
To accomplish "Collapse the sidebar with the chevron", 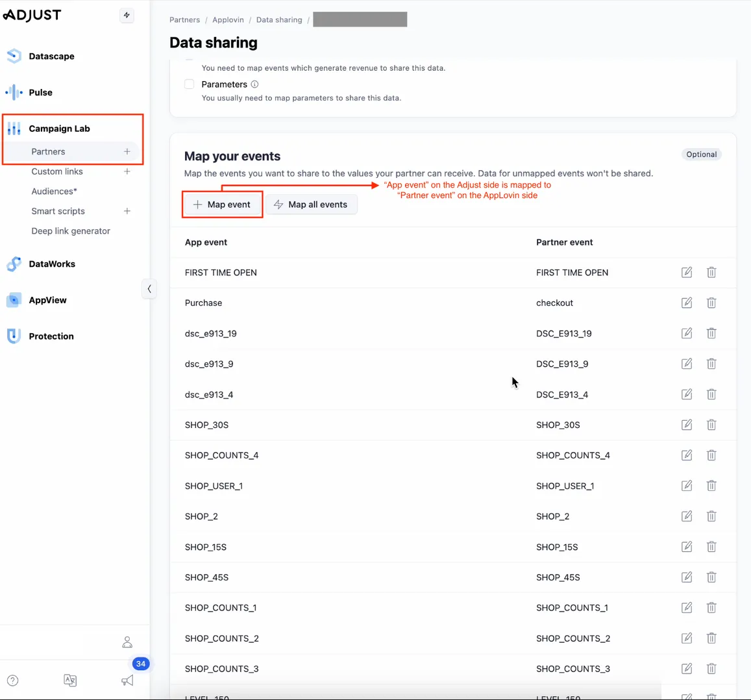I will (149, 288).
